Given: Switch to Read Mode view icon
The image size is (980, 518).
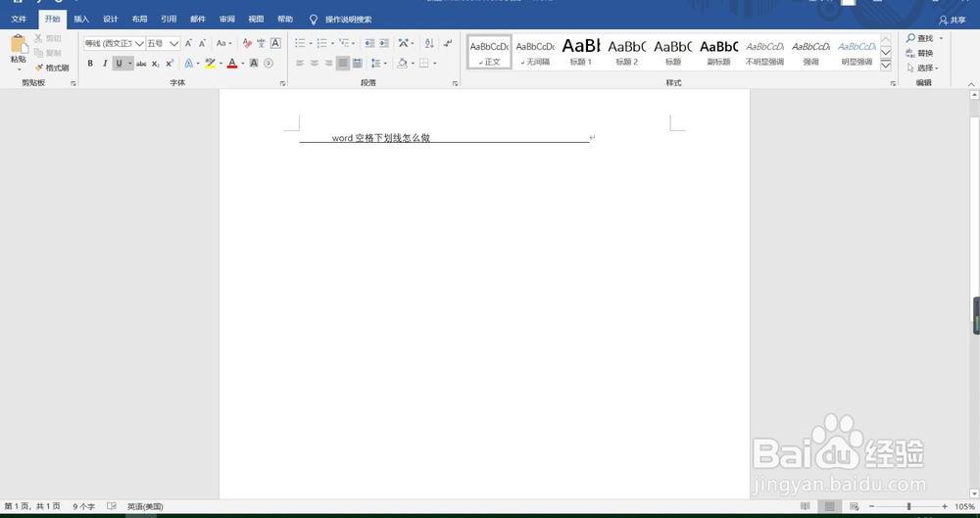Looking at the screenshot, I should pos(806,506).
